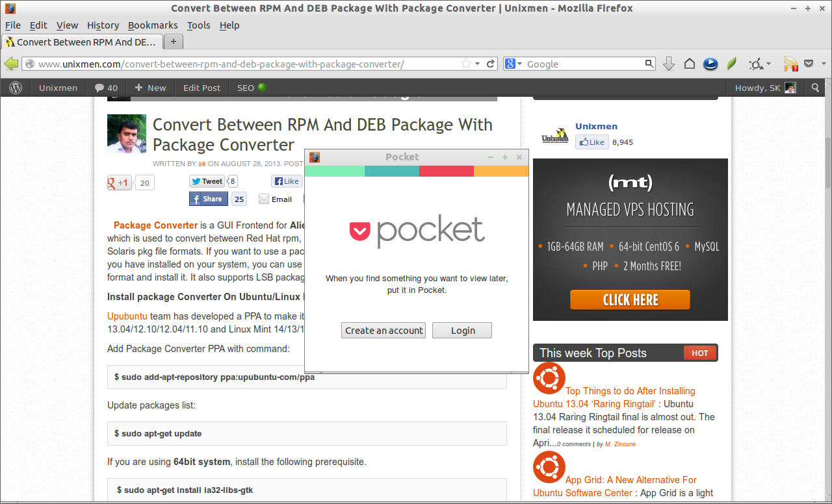Click the globe site identity icon
The height and width of the screenshot is (504, 832).
pos(29,64)
